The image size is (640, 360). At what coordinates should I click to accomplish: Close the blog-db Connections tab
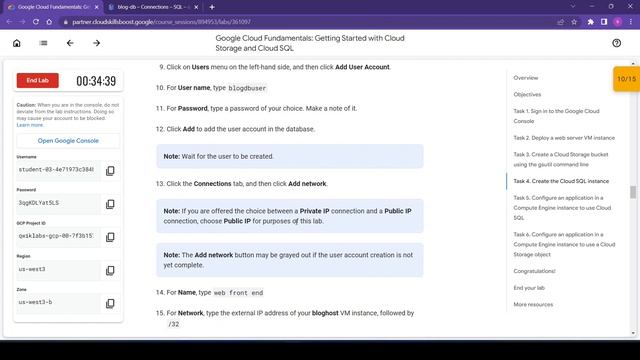tap(196, 7)
